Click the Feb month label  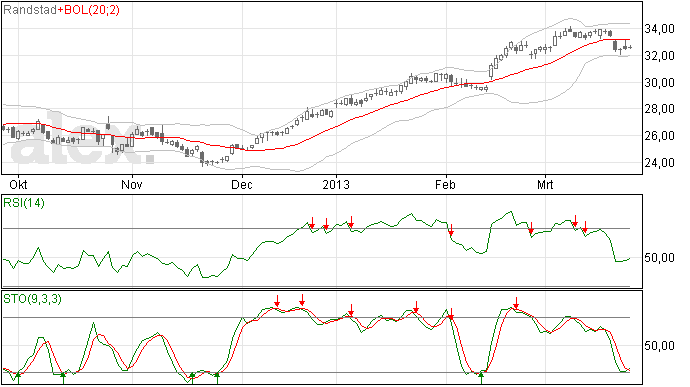click(x=445, y=184)
